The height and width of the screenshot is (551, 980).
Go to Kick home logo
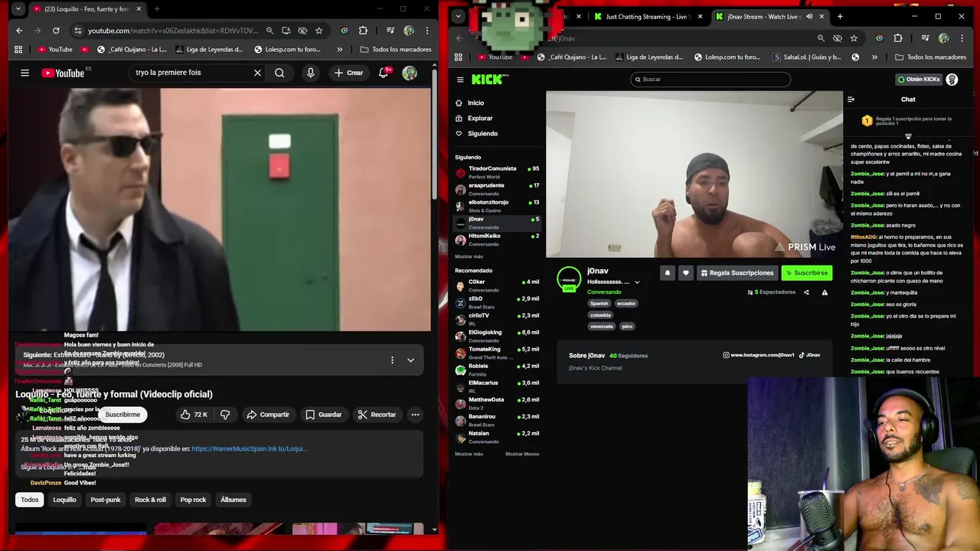tap(489, 80)
